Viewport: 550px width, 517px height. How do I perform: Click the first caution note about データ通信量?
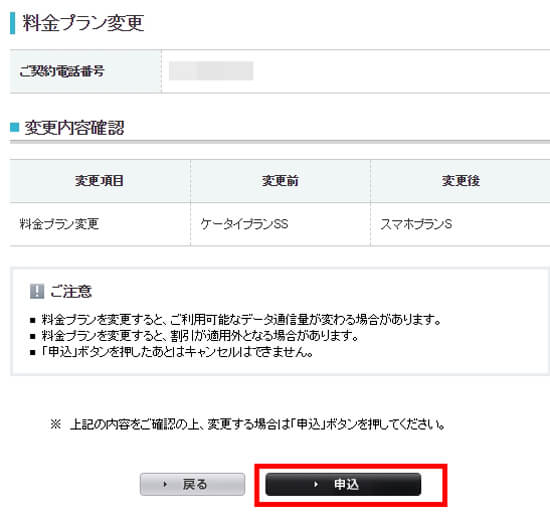point(241,320)
